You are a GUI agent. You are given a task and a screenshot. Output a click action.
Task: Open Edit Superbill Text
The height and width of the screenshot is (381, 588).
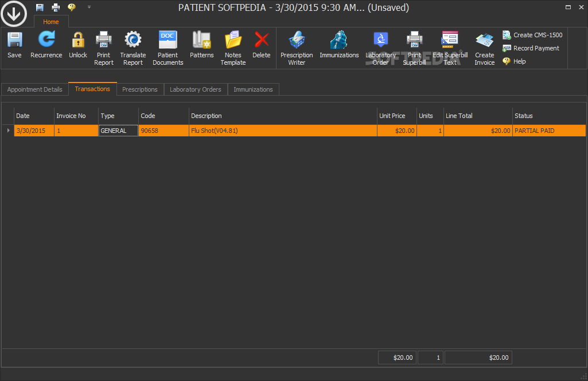tap(450, 49)
